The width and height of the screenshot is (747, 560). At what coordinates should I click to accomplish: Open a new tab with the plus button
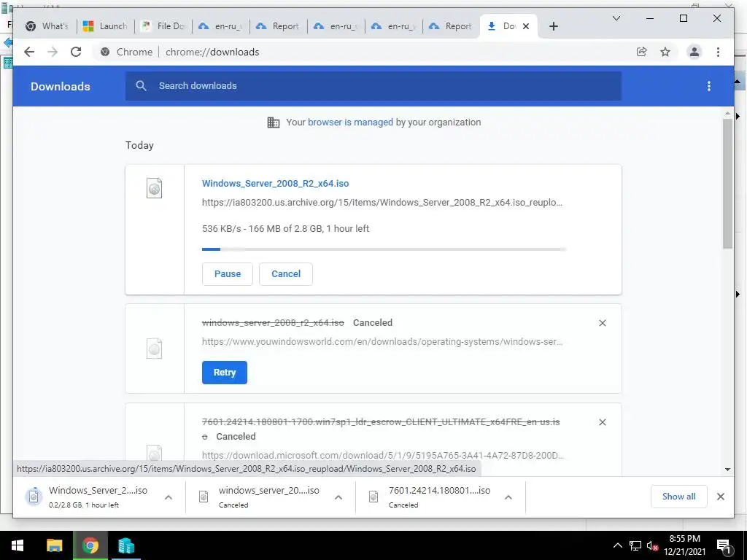(553, 27)
